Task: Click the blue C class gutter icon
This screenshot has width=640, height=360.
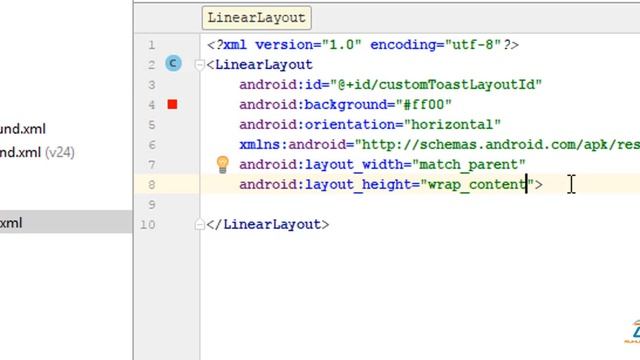Action: [173, 63]
